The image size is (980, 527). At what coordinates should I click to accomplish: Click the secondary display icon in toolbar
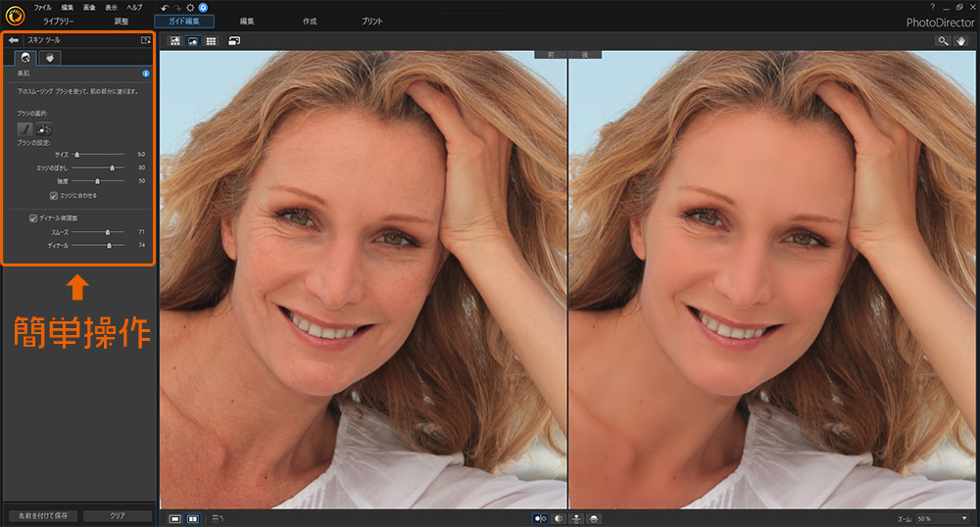(234, 41)
